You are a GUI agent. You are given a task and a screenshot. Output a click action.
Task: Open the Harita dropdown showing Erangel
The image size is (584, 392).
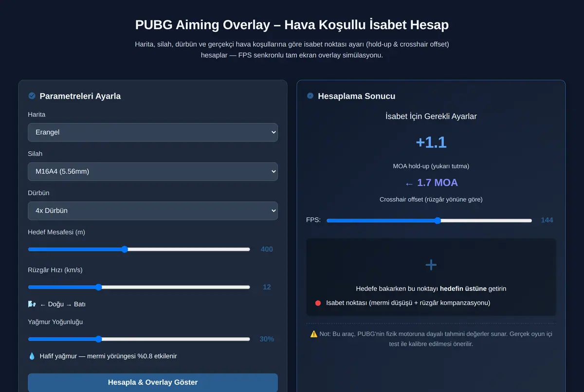click(x=153, y=132)
